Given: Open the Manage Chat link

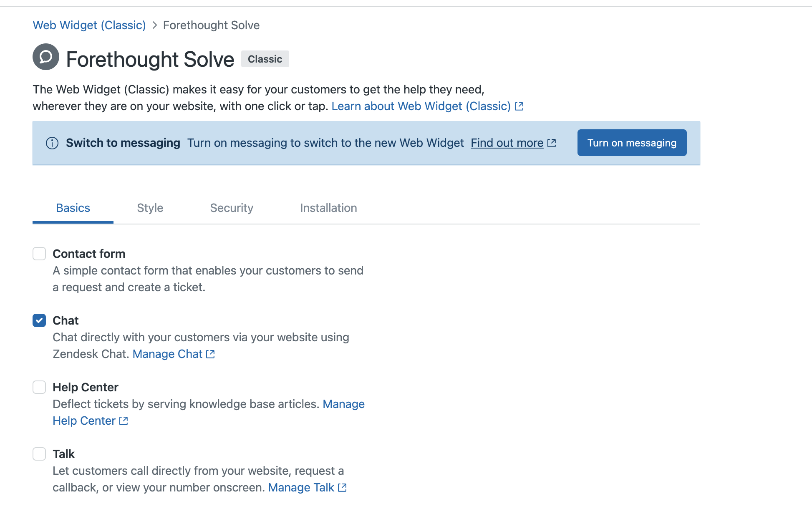Looking at the screenshot, I should pos(167,354).
